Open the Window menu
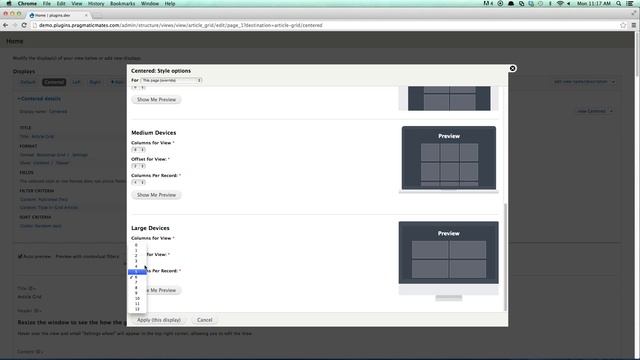The height and width of the screenshot is (360, 640). click(x=150, y=3)
